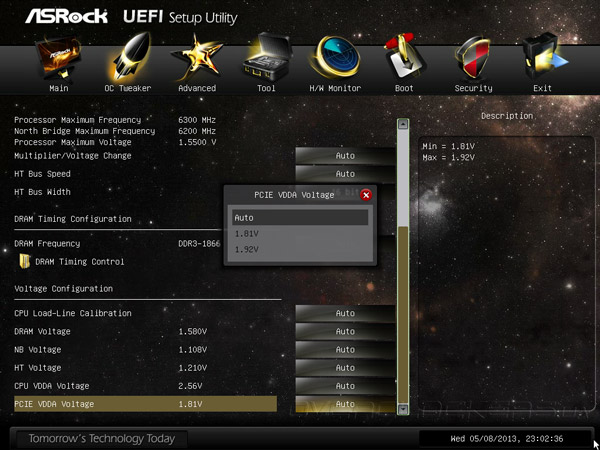
Task: Choose 1.92V in the voltage popup
Action: [x=300, y=249]
